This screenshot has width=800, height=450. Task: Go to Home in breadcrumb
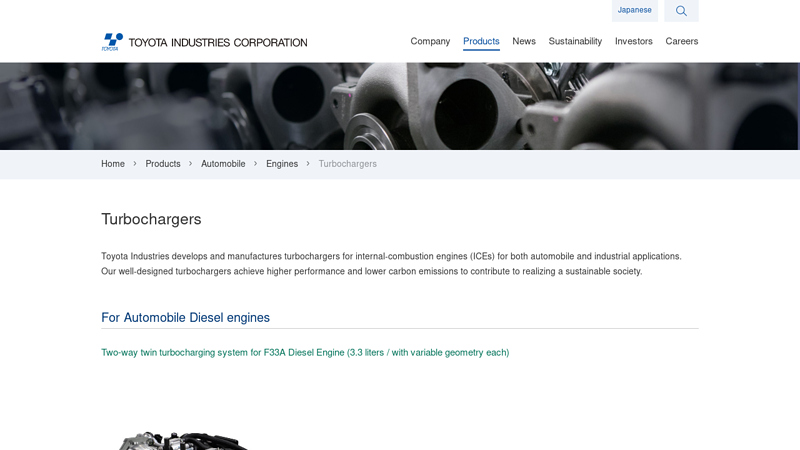(x=113, y=164)
